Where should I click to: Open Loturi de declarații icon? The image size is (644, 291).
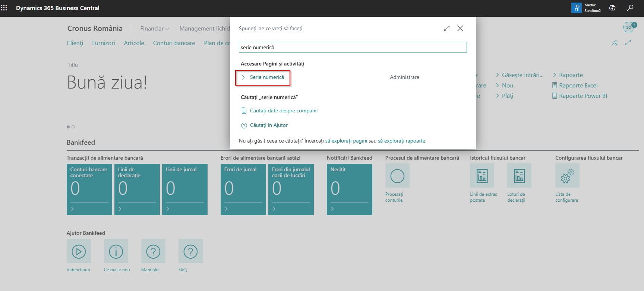[x=519, y=176]
